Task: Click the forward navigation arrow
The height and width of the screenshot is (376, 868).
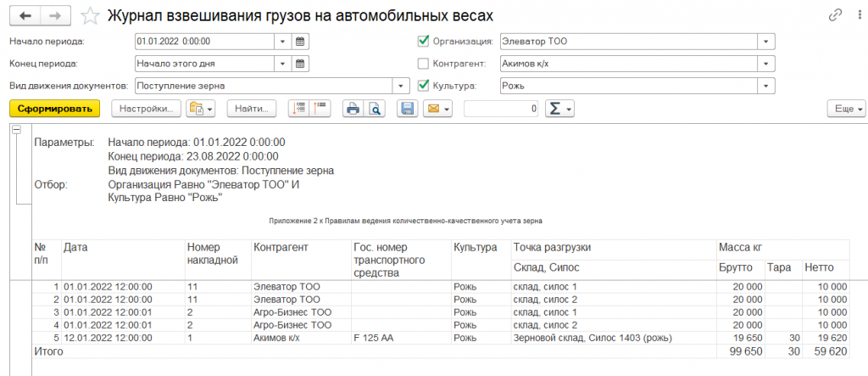Action: click(x=54, y=16)
